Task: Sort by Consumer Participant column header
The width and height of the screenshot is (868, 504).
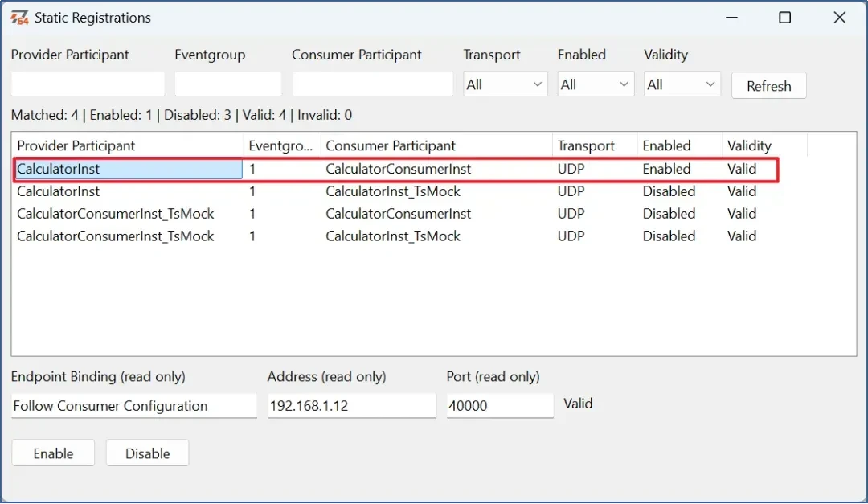Action: point(436,145)
